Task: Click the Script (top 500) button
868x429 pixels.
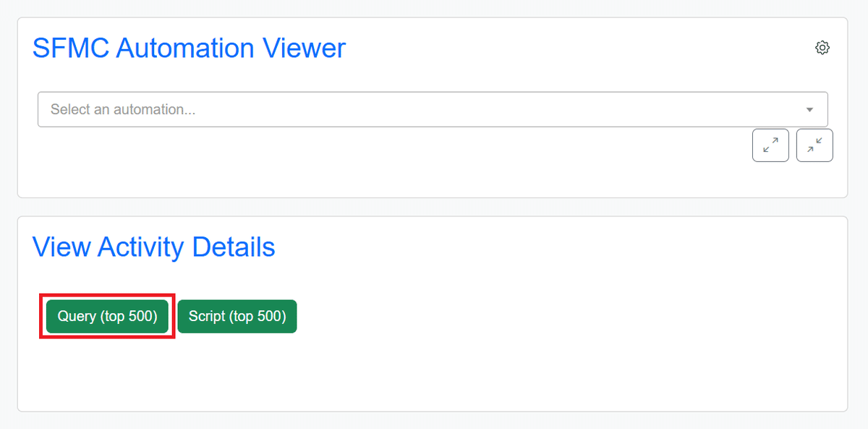Action: point(237,316)
